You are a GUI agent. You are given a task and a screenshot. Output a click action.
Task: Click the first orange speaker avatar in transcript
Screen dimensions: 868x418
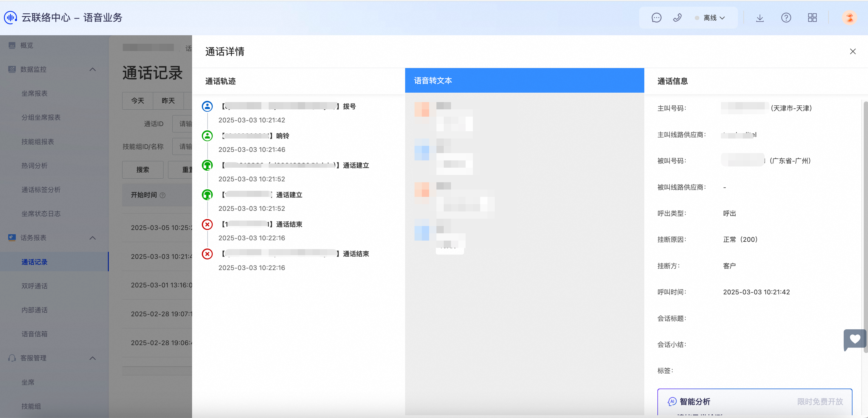(x=422, y=109)
